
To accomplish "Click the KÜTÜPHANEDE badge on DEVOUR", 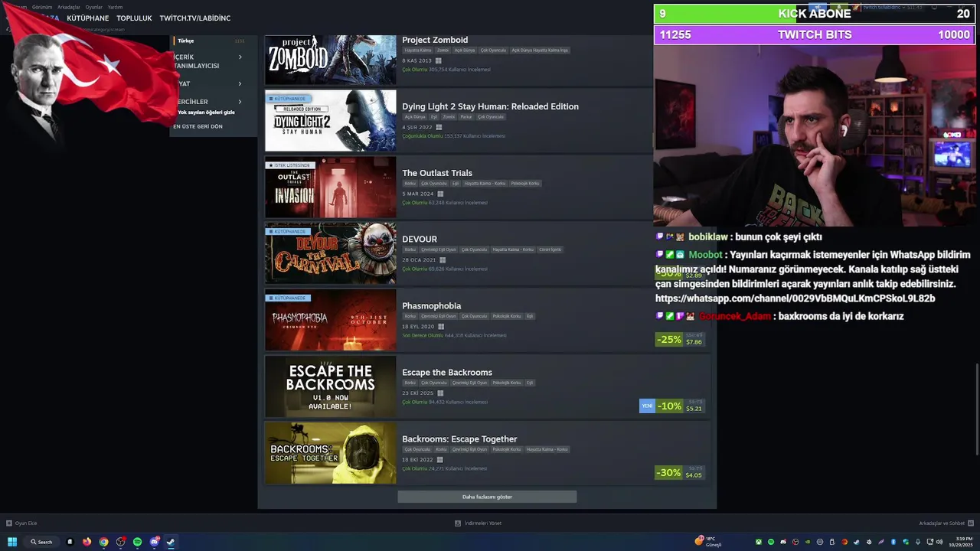I will [287, 231].
